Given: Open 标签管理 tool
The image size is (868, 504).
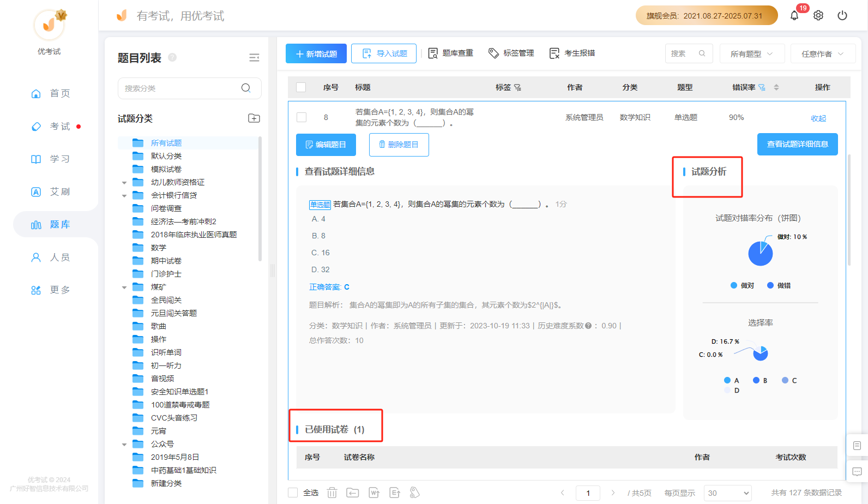Looking at the screenshot, I should click(511, 53).
